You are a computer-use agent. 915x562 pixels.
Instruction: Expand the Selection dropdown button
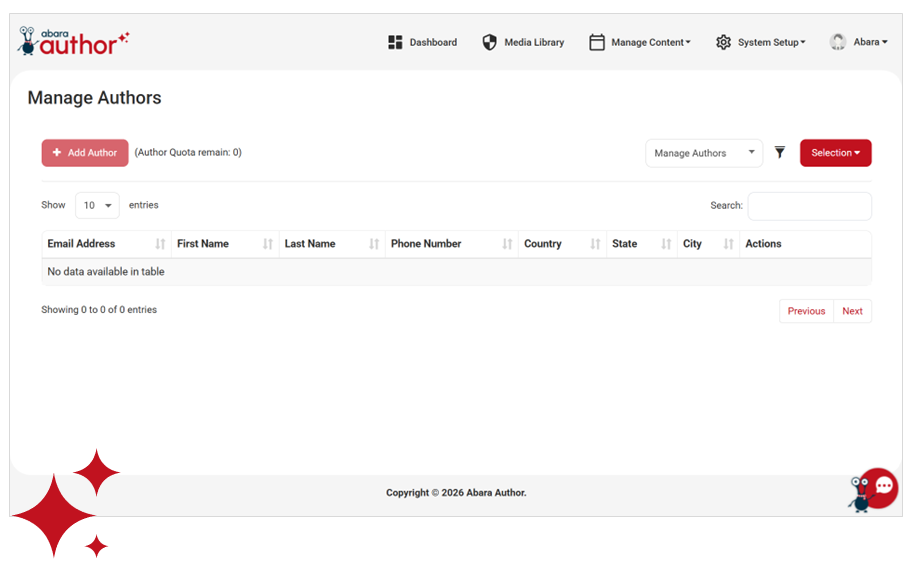[x=836, y=153]
